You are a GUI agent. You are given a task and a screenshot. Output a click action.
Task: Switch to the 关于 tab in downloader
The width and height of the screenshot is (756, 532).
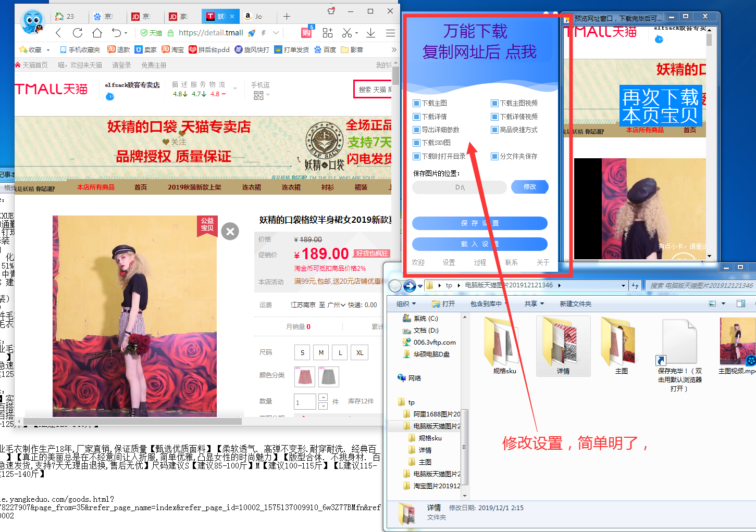(x=542, y=262)
